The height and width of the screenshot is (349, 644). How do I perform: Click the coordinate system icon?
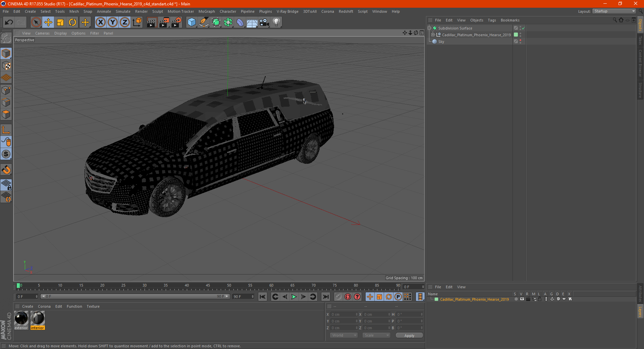click(x=137, y=22)
